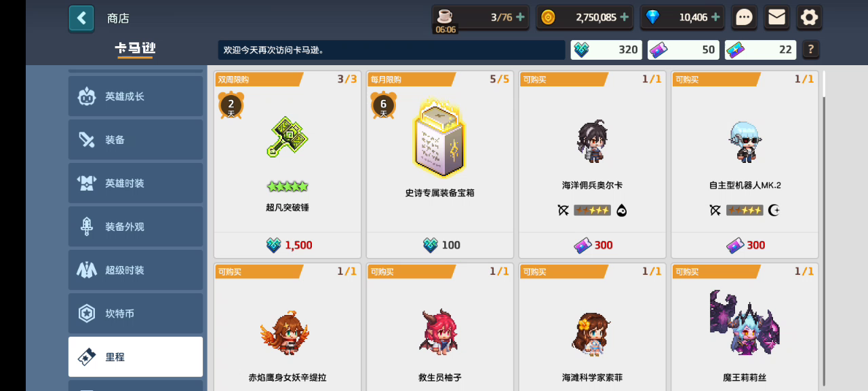Open the 装备外观 category
Image resolution: width=868 pixels, height=391 pixels.
136,227
